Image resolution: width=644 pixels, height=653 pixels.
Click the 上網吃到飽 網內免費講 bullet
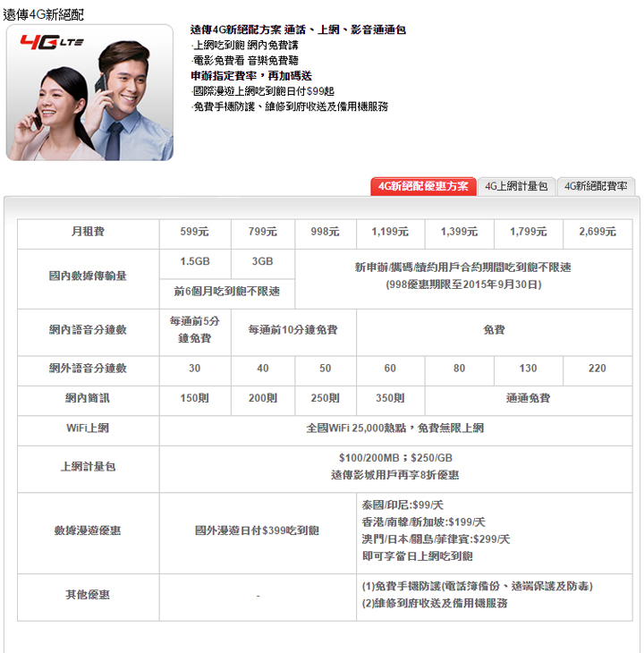click(x=245, y=45)
